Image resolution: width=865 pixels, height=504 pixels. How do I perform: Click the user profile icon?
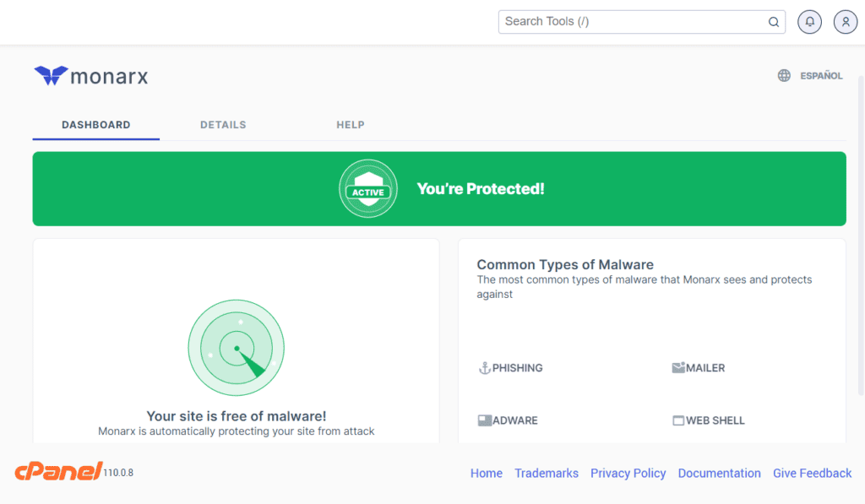(x=846, y=21)
